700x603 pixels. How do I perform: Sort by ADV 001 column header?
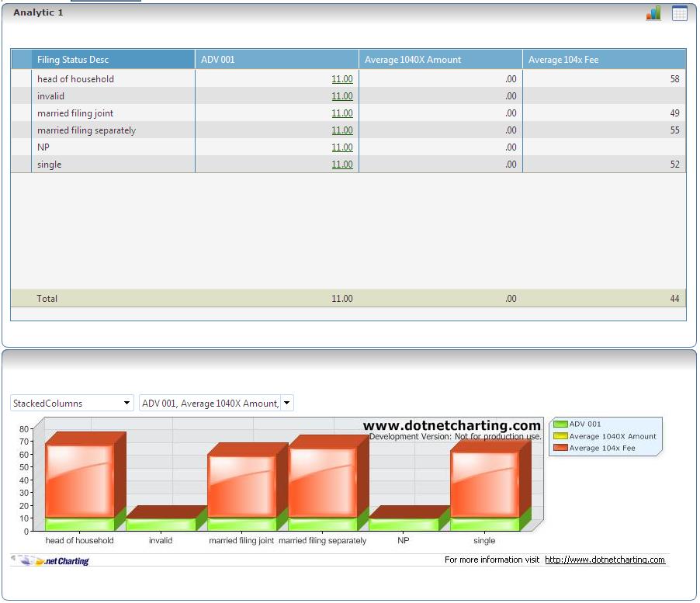[277, 59]
